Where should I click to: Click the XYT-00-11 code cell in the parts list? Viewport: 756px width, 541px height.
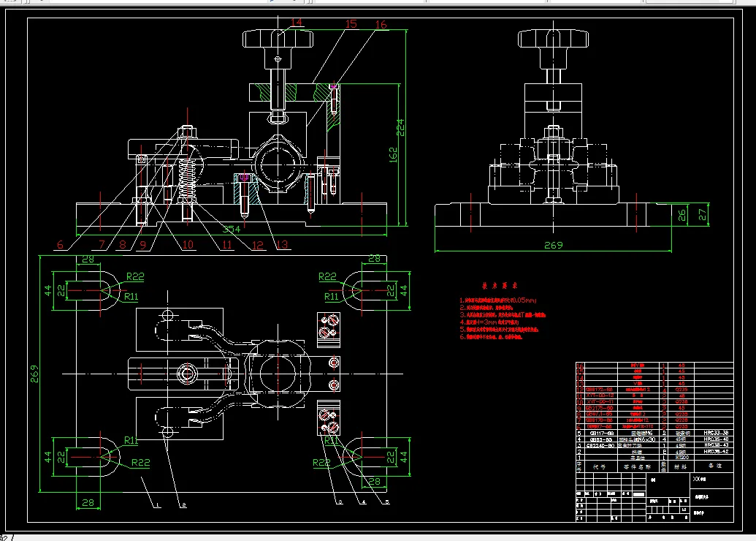pos(600,402)
